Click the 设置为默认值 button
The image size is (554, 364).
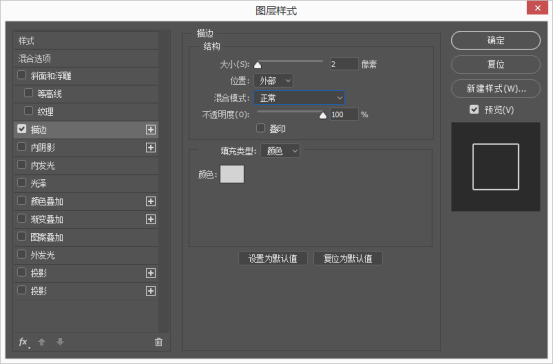pos(273,258)
